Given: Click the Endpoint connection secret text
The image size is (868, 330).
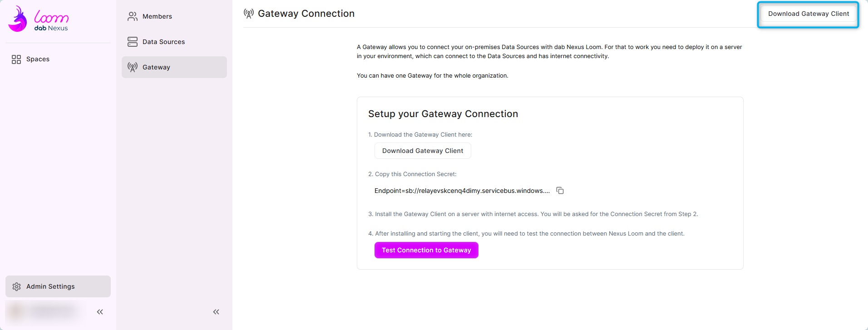Looking at the screenshot, I should click(x=462, y=191).
